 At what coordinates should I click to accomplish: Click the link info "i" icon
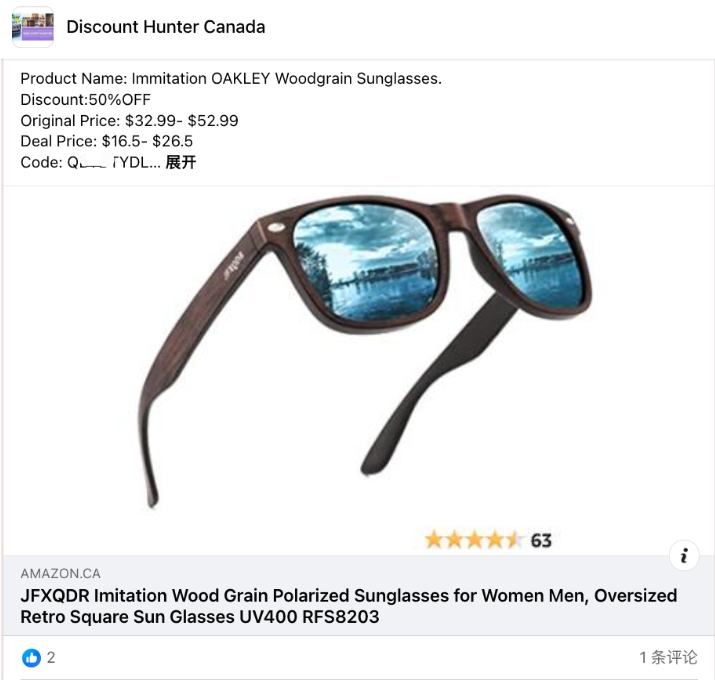[684, 556]
